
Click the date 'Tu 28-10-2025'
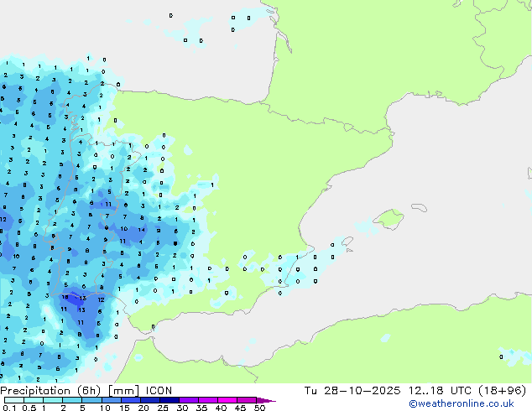click(352, 391)
